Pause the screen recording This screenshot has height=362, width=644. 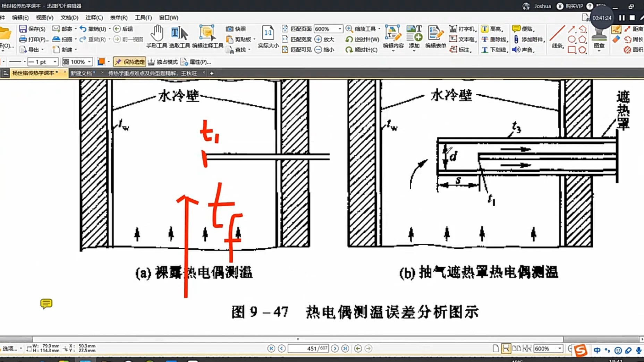(622, 18)
